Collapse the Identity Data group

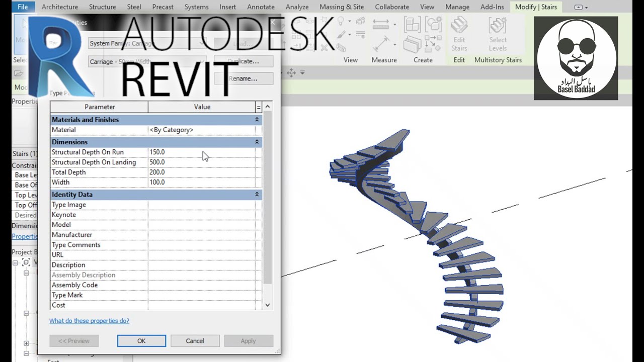point(257,194)
